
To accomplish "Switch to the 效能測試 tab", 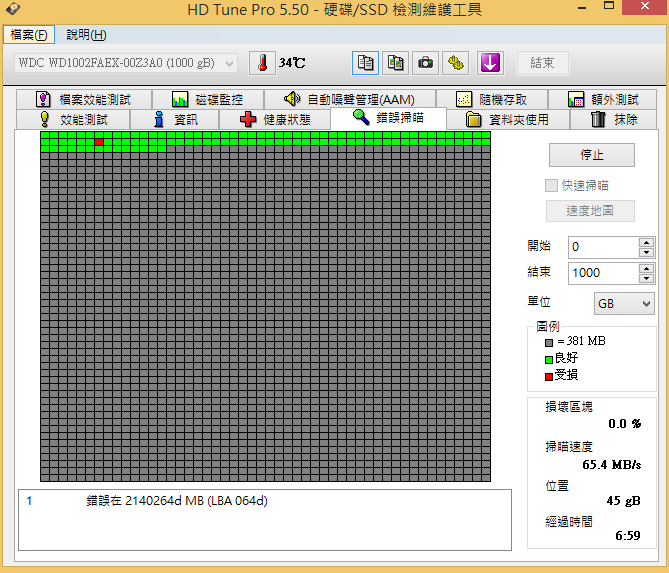I will tap(73, 119).
